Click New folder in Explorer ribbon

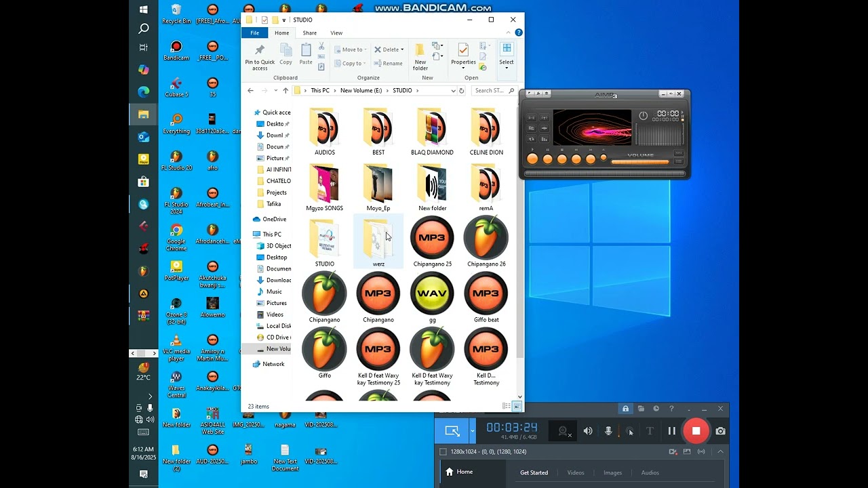click(420, 57)
